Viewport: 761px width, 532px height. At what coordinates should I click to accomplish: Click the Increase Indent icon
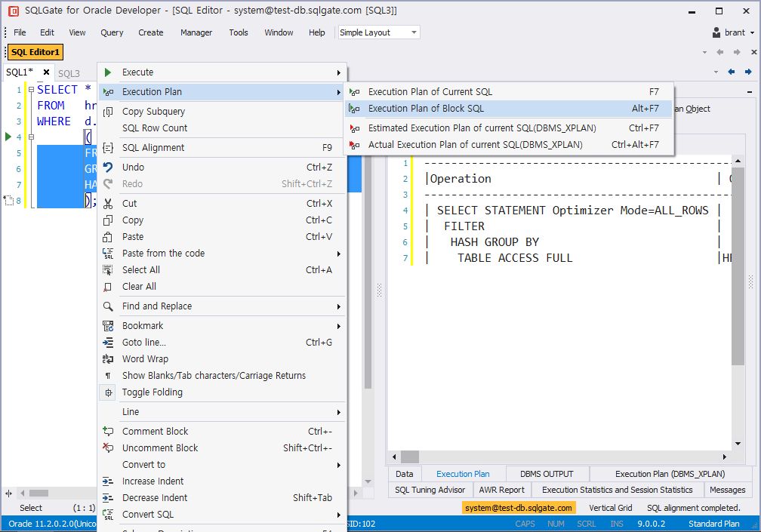(x=108, y=481)
